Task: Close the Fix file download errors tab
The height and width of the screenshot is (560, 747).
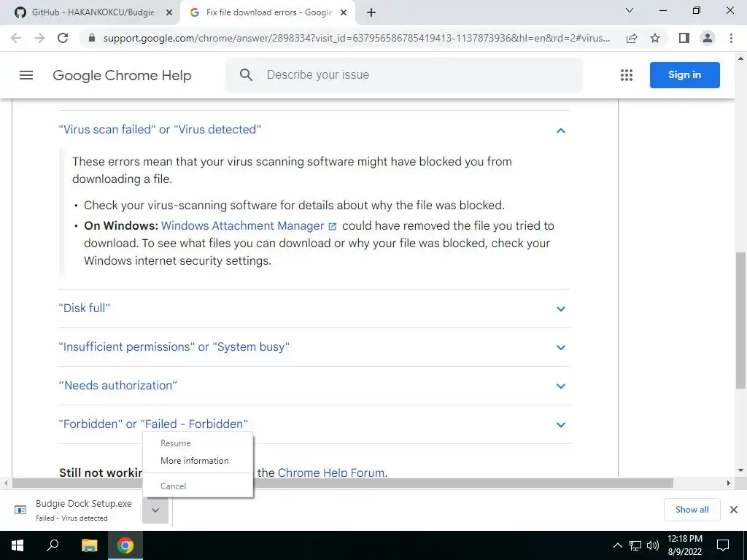Action: coord(343,13)
